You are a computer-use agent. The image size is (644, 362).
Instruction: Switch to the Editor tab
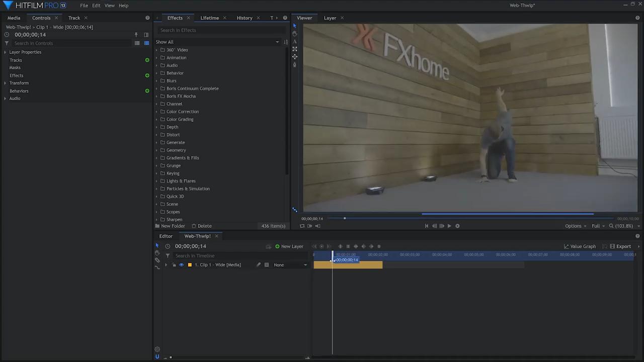pos(166,236)
